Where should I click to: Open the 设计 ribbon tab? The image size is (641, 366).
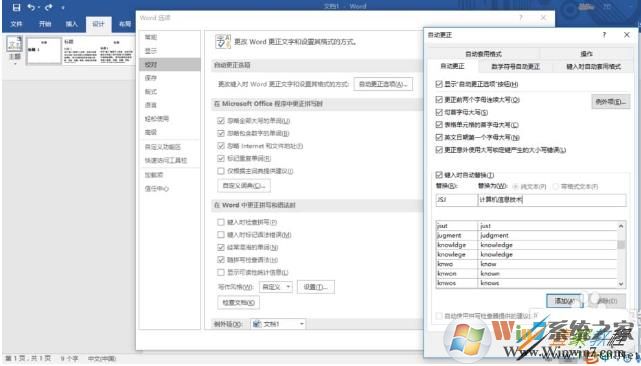coord(98,24)
